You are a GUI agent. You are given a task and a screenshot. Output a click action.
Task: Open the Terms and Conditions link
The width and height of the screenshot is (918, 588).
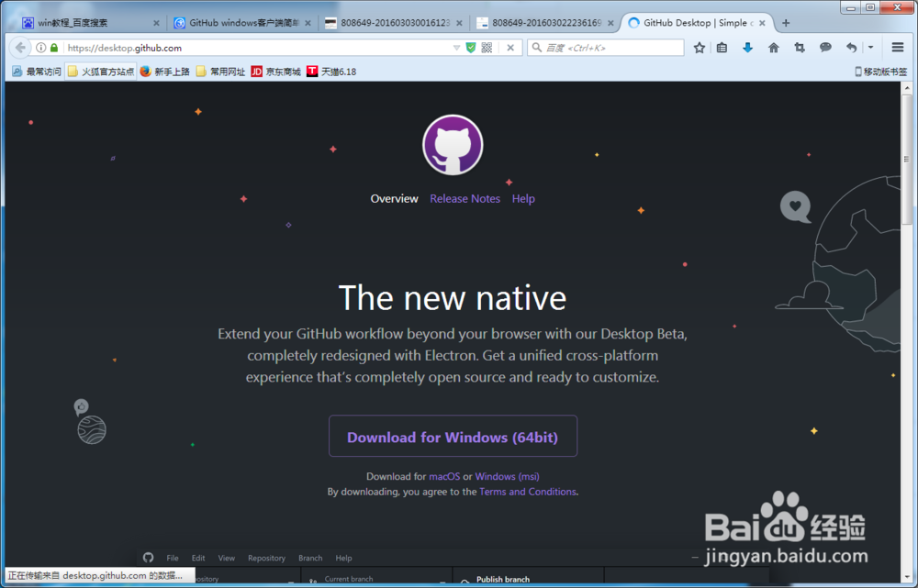tap(528, 492)
